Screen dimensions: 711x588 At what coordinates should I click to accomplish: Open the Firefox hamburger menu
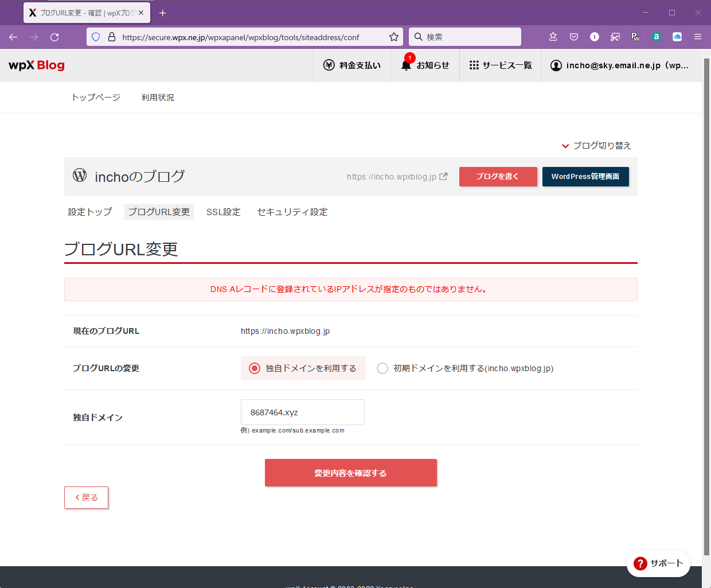pos(697,37)
